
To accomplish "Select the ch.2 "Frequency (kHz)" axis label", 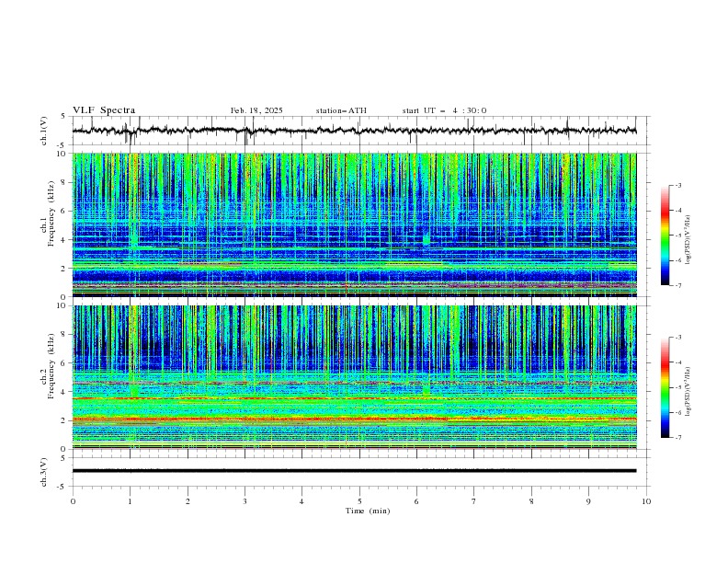I will 51,366.
